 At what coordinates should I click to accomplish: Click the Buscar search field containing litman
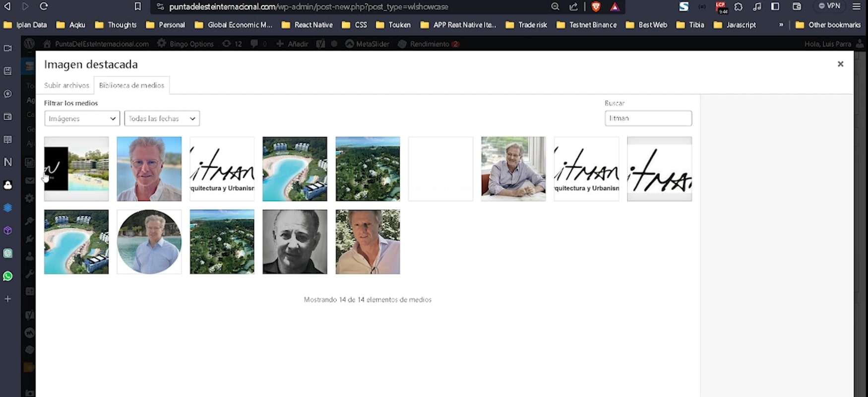pos(648,118)
